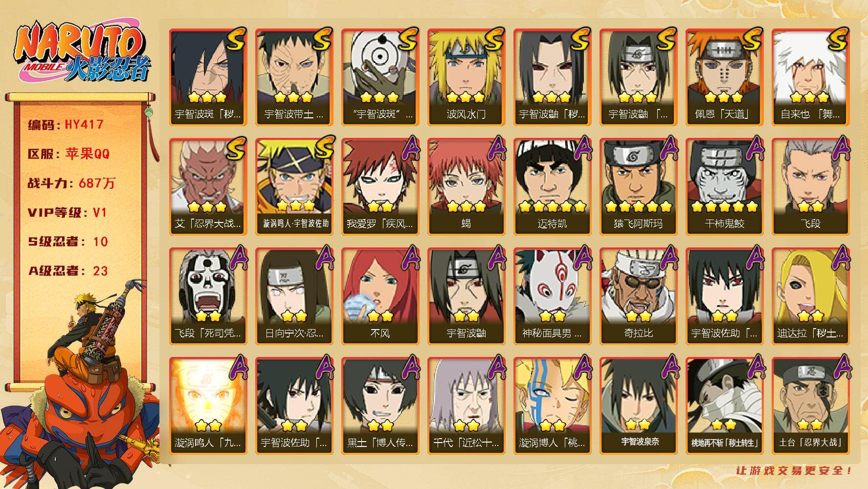
Task: Select the 蝎 A-rank ninja card
Action: tap(466, 186)
